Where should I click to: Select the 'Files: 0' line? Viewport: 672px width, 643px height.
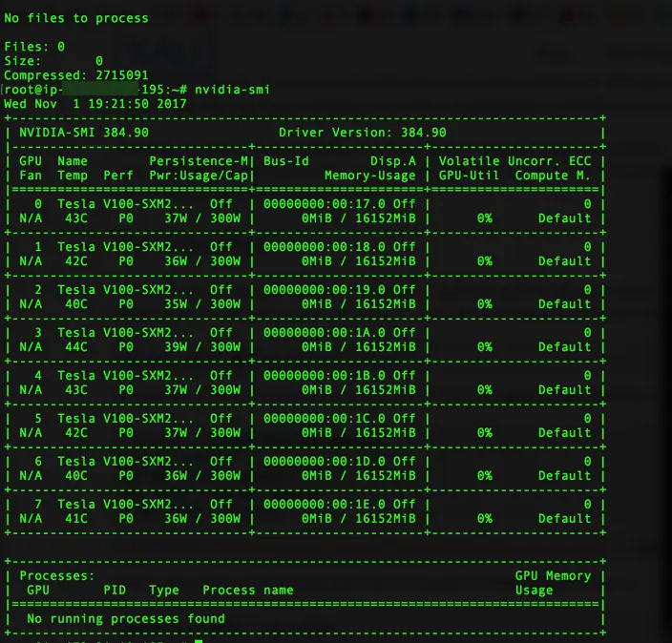[x=34, y=46]
